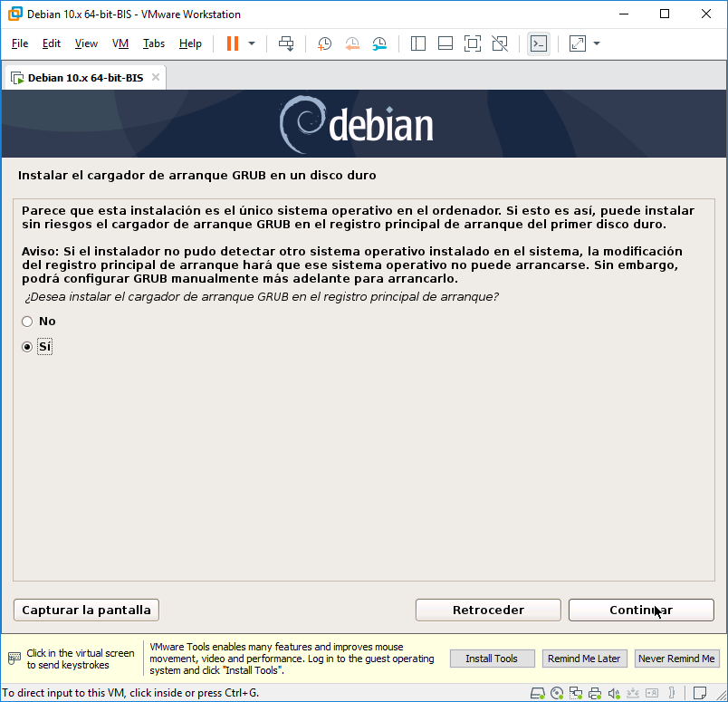Toggle the thumbnail bar icon

[445, 43]
